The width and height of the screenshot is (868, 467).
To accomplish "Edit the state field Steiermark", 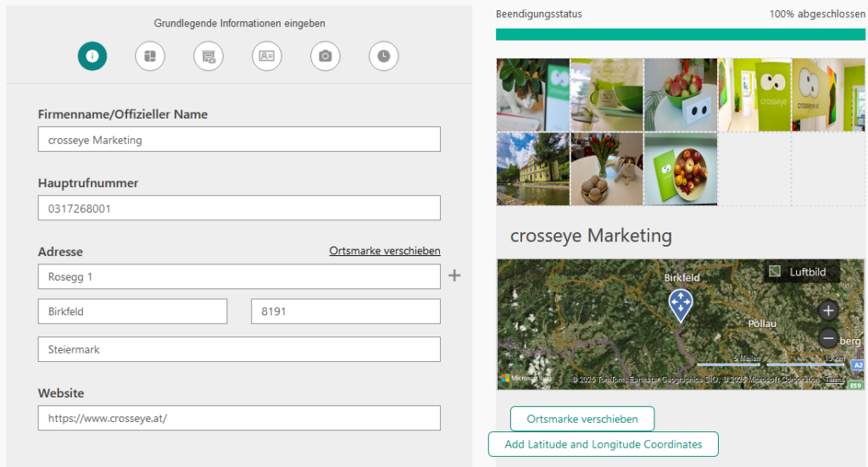I will point(239,350).
